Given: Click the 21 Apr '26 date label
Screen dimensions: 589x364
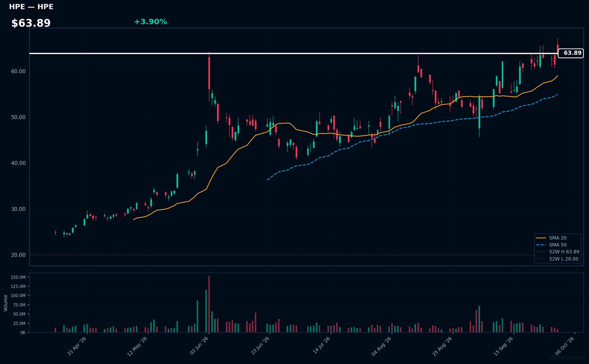Looking at the screenshot, I should click(77, 346).
